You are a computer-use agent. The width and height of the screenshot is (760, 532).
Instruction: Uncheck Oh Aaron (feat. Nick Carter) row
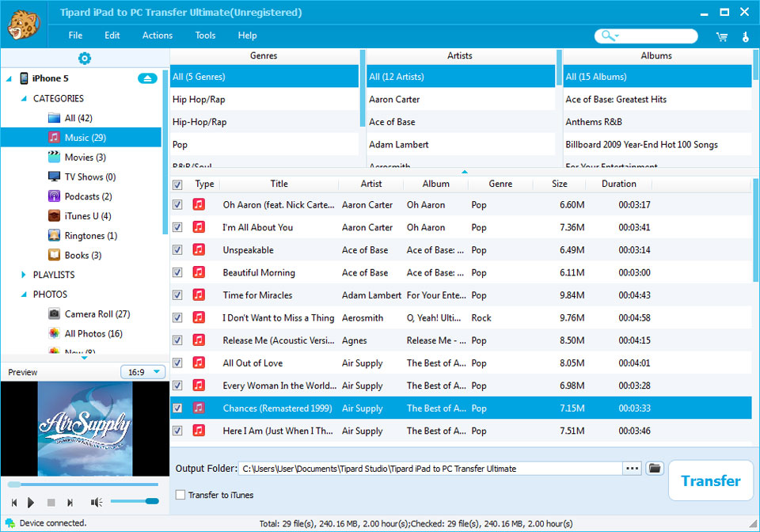tap(177, 204)
